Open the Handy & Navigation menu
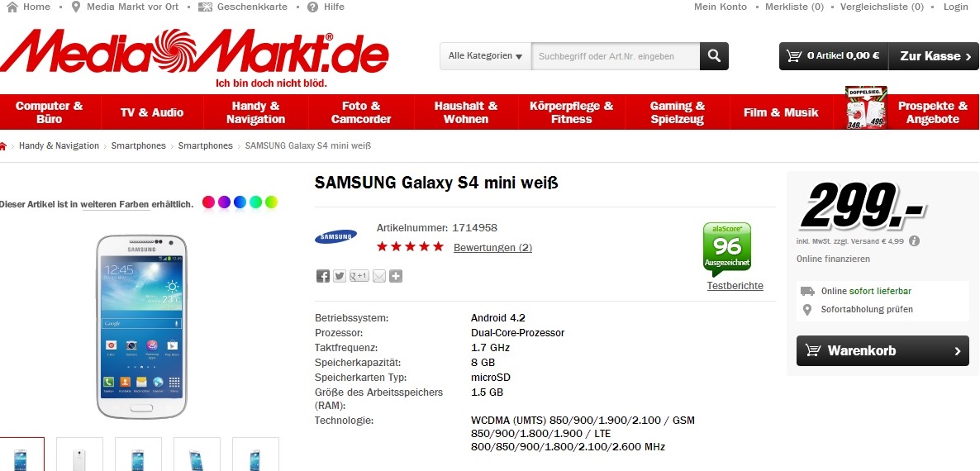Image resolution: width=980 pixels, height=471 pixels. tap(255, 112)
